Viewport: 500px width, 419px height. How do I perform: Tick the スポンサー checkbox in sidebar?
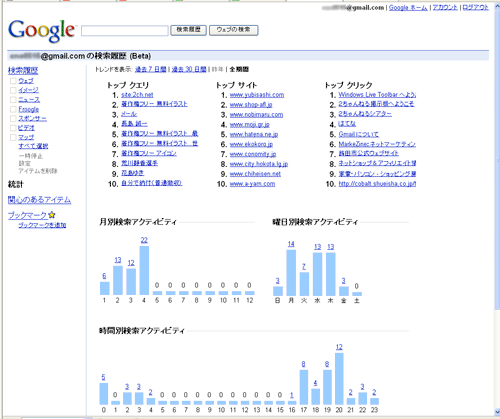tap(13, 119)
